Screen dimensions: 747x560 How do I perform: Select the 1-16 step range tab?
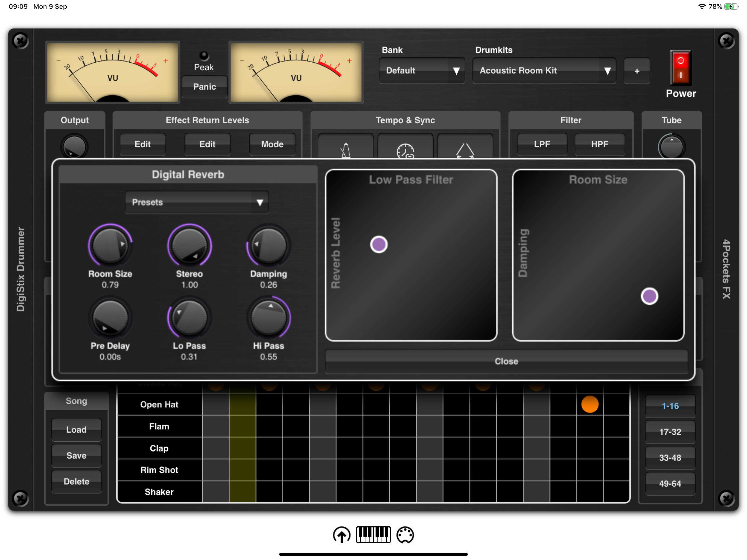[670, 406]
